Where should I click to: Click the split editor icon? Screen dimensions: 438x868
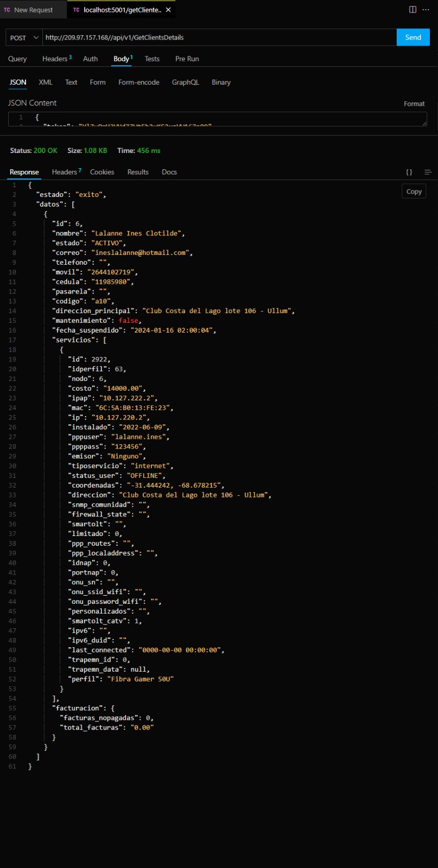(412, 10)
